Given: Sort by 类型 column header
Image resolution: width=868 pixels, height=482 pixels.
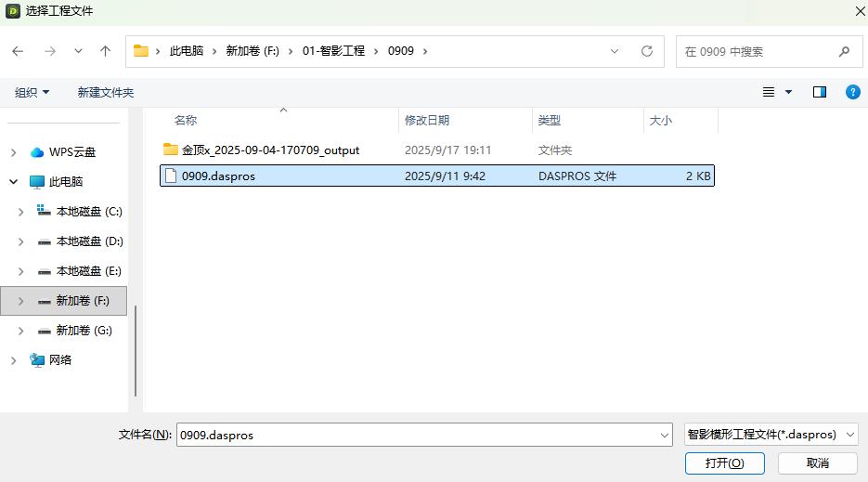Looking at the screenshot, I should [x=550, y=120].
